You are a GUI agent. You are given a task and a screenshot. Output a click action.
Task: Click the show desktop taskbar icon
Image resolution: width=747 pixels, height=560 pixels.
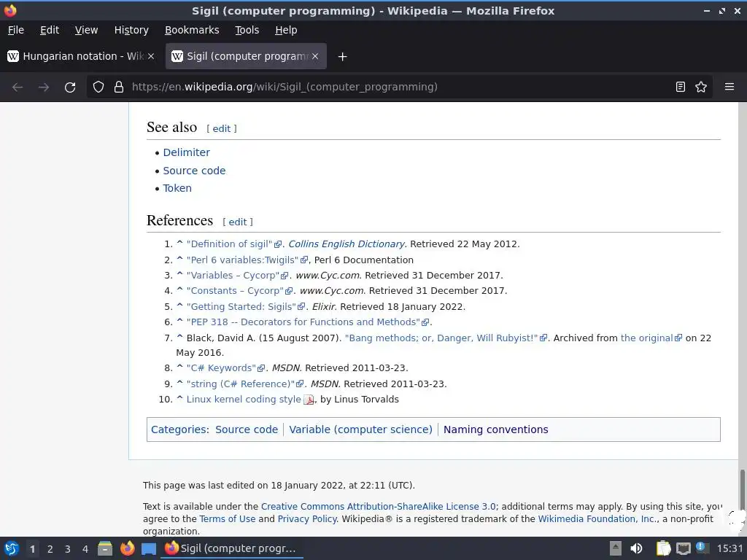(x=149, y=549)
